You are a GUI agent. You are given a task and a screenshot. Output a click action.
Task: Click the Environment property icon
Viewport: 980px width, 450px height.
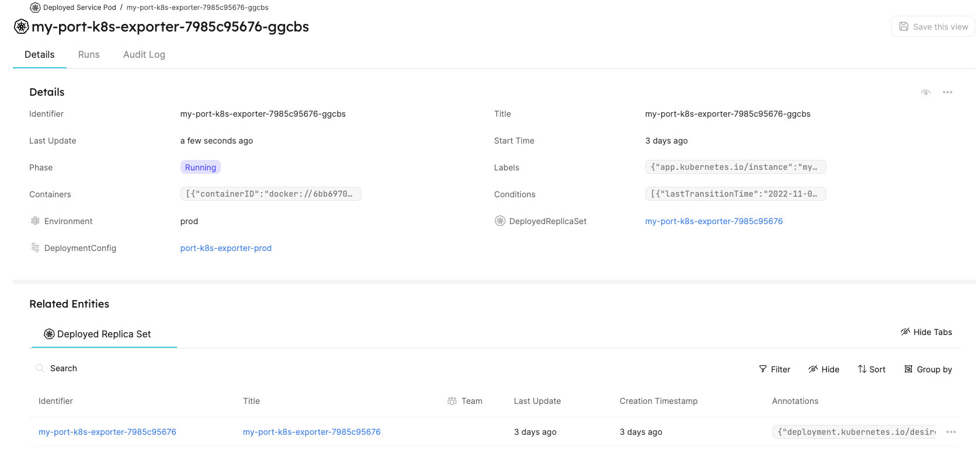[35, 221]
